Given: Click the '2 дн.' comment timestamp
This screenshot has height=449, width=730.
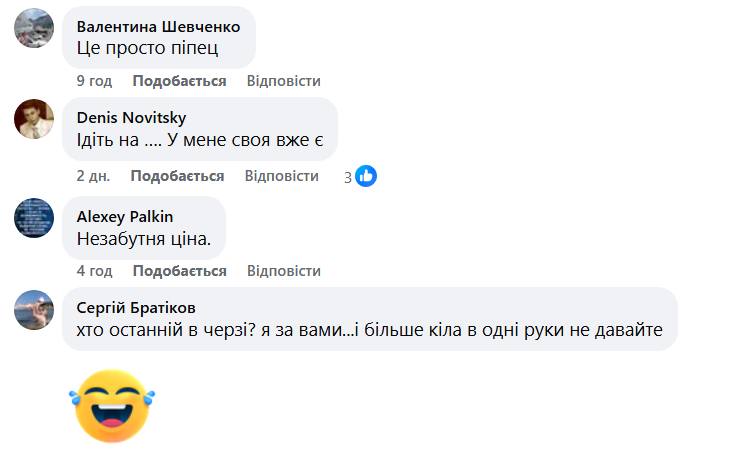Looking at the screenshot, I should (93, 176).
